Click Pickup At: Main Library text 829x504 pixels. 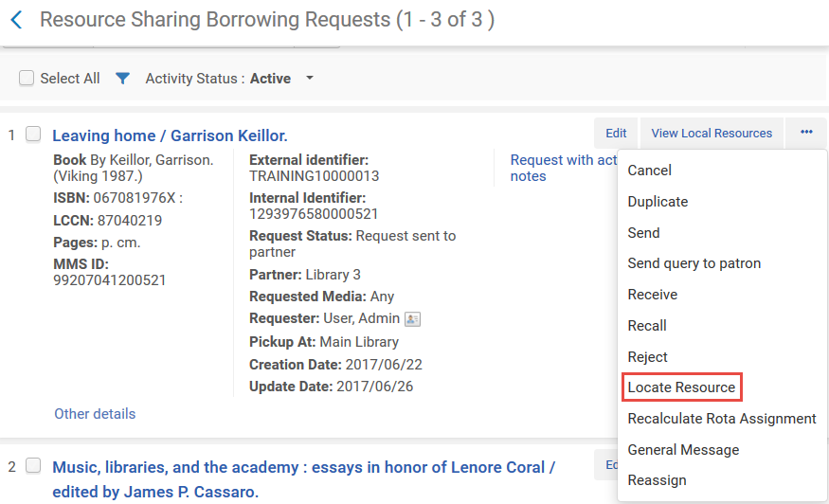[x=324, y=342]
